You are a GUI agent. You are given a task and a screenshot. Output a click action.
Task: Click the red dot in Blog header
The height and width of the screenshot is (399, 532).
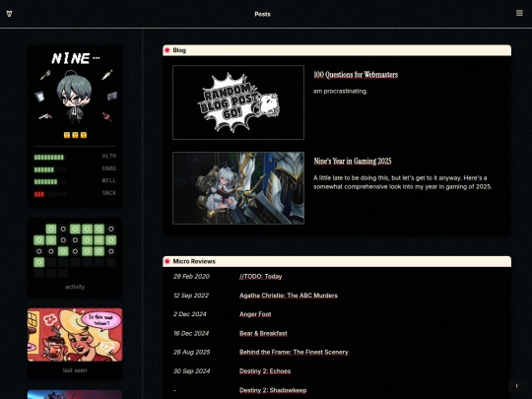click(167, 50)
